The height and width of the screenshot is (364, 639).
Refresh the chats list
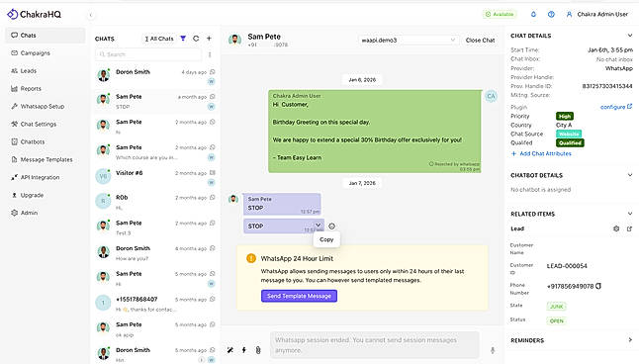click(196, 39)
